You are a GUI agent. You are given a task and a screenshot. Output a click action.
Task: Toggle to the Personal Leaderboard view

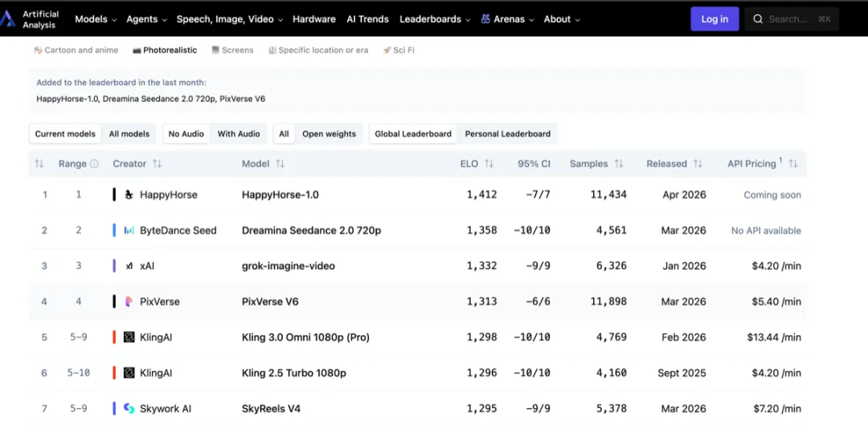pos(508,134)
